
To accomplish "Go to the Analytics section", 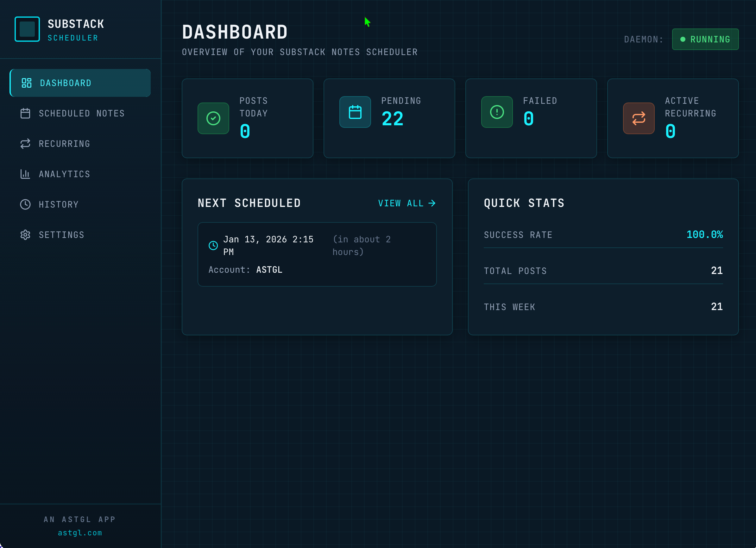I will point(64,174).
